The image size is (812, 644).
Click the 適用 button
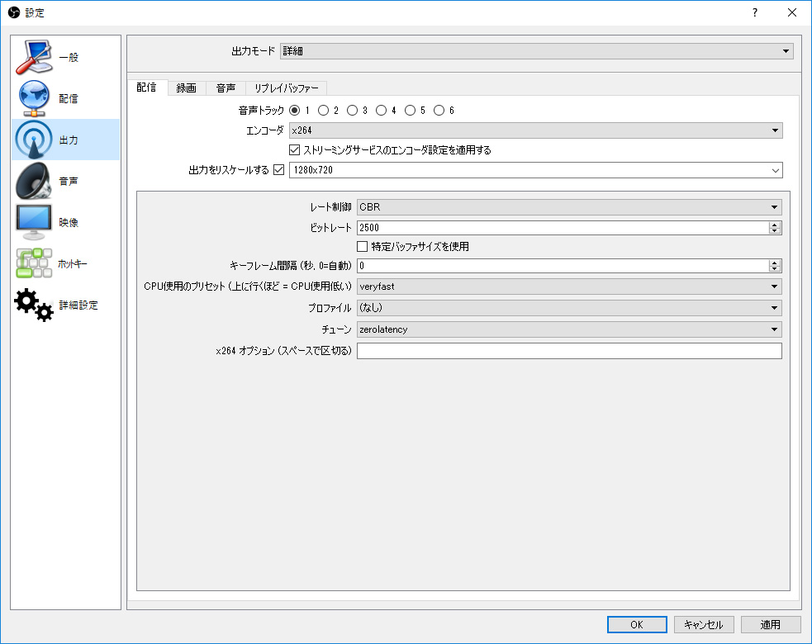click(771, 624)
